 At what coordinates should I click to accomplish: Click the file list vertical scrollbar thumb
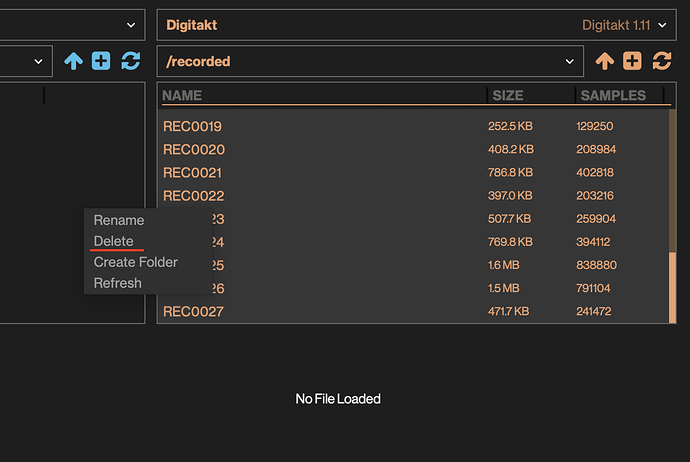click(x=672, y=288)
